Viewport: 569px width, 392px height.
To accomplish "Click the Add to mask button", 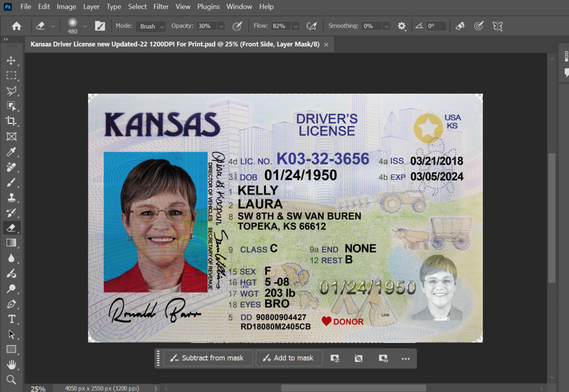I will tap(289, 358).
